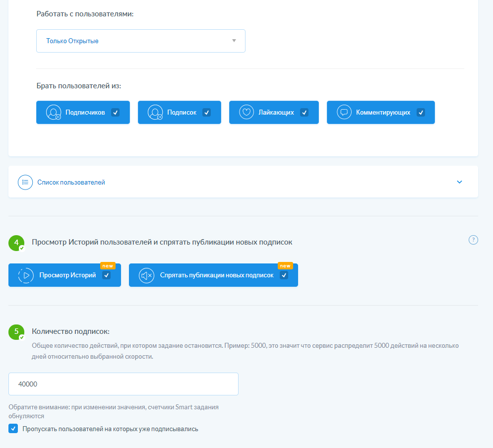Uncheck the Просмотр Историй checkbox

106,275
